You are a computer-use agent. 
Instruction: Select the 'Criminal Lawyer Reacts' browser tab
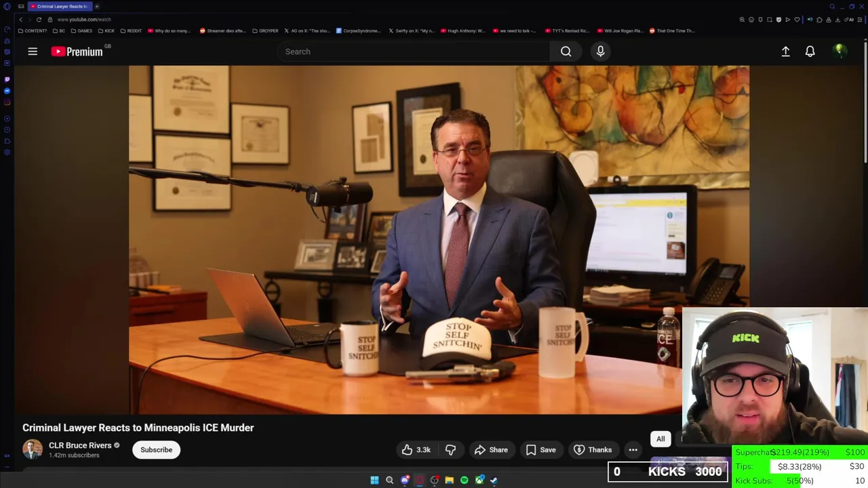click(60, 6)
